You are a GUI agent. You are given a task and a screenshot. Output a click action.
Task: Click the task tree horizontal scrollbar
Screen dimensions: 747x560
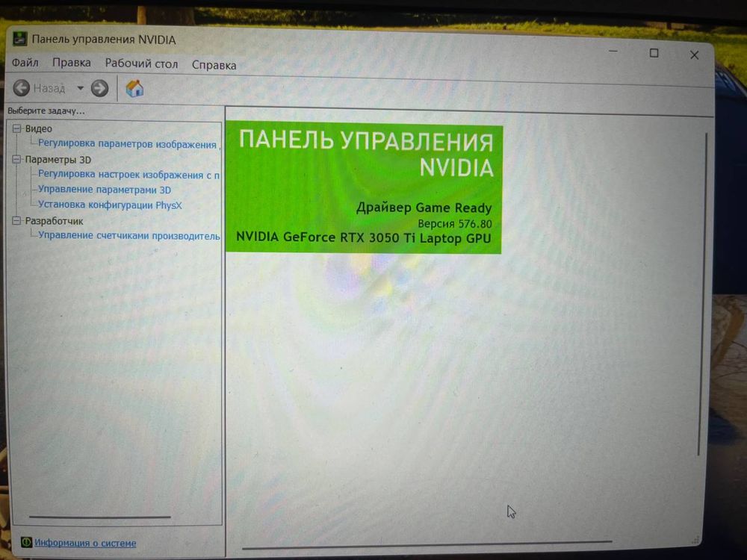coord(99,517)
